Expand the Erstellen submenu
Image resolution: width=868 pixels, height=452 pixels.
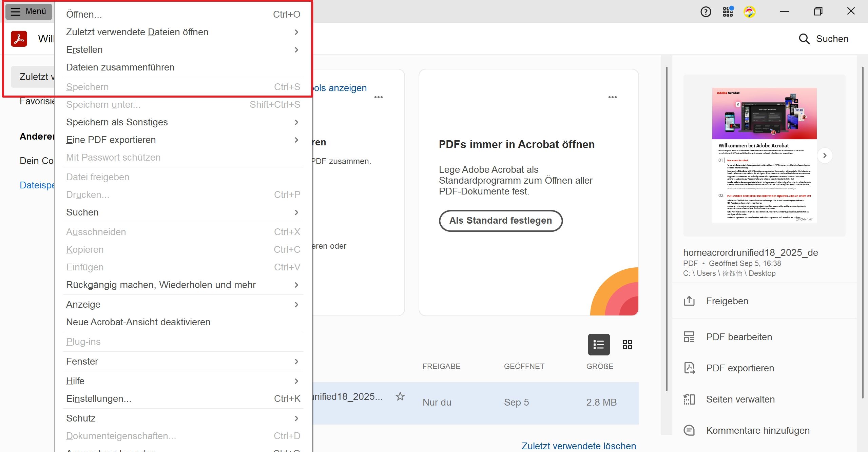coord(183,49)
